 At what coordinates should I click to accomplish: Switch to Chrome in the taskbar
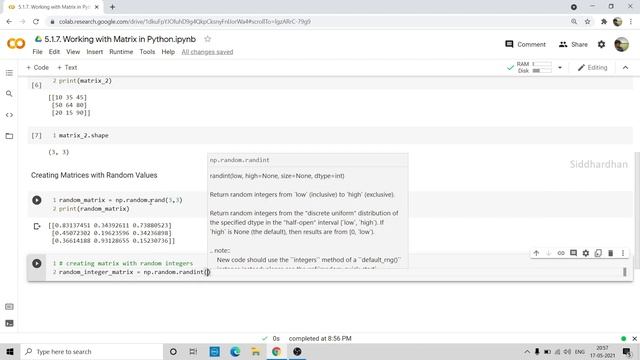(x=276, y=351)
